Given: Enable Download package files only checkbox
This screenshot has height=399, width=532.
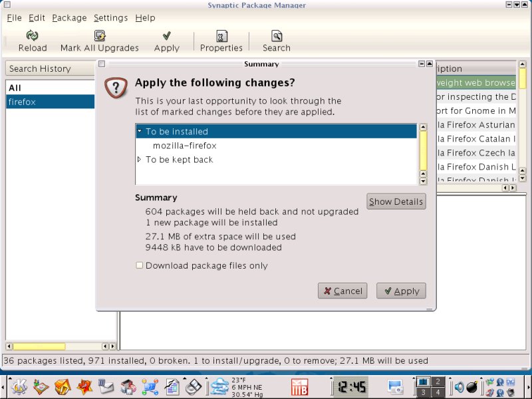Looking at the screenshot, I should pos(140,265).
